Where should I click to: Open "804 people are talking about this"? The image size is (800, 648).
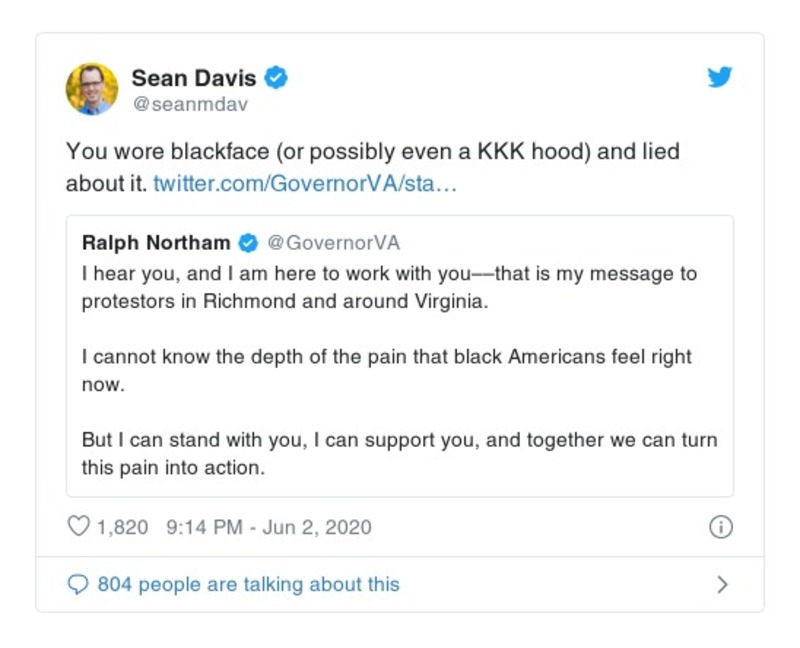click(248, 585)
